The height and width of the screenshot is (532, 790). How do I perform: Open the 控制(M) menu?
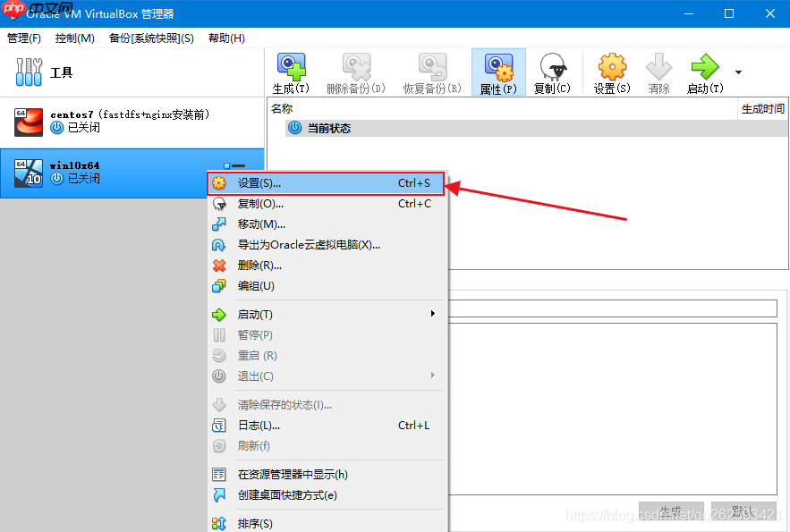pyautogui.click(x=76, y=38)
